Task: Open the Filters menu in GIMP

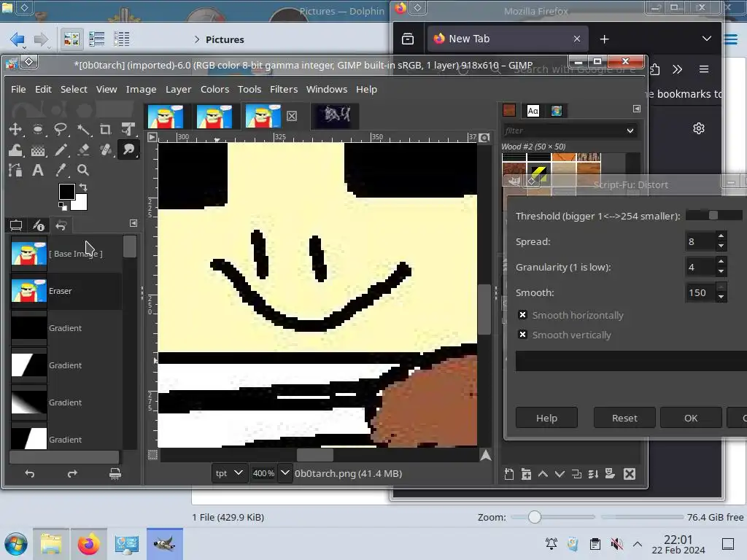Action: [x=284, y=89]
